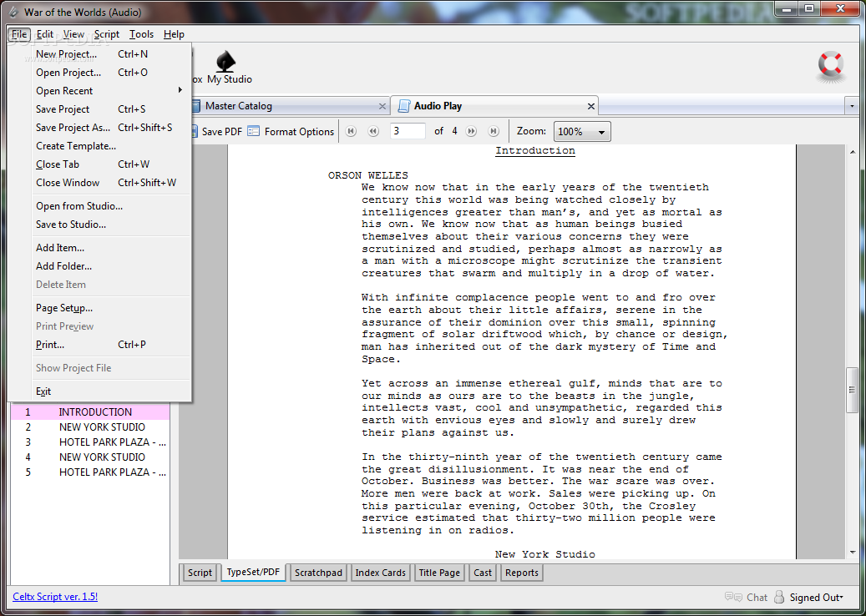Go to previous page navigation icon
This screenshot has height=616, width=866.
(373, 131)
